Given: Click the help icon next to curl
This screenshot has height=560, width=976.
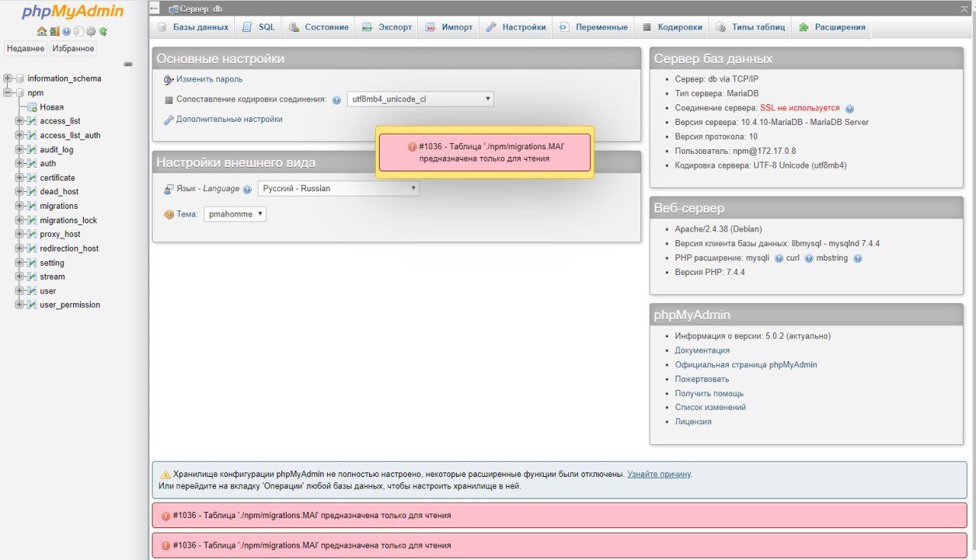Looking at the screenshot, I should click(808, 258).
